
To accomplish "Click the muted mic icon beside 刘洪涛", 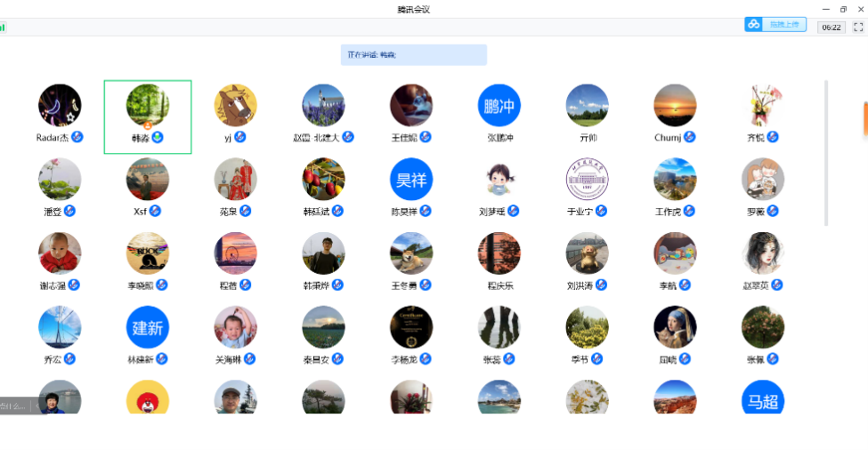I will (x=601, y=285).
